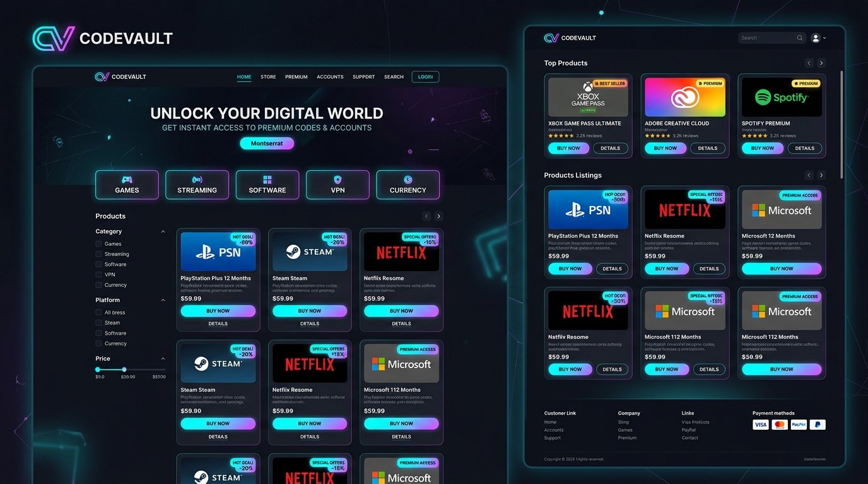This screenshot has height=484, width=868.
Task: Check the Streaming category checkbox
Action: click(98, 254)
